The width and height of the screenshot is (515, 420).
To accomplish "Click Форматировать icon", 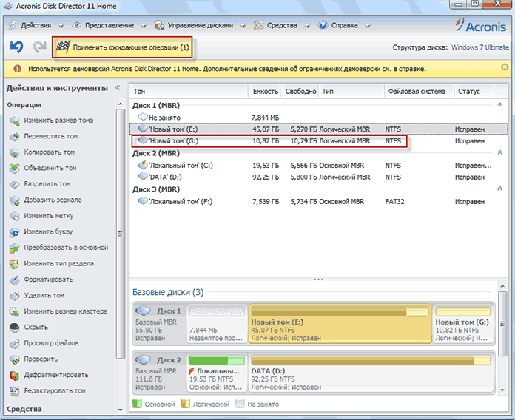I will click(14, 280).
